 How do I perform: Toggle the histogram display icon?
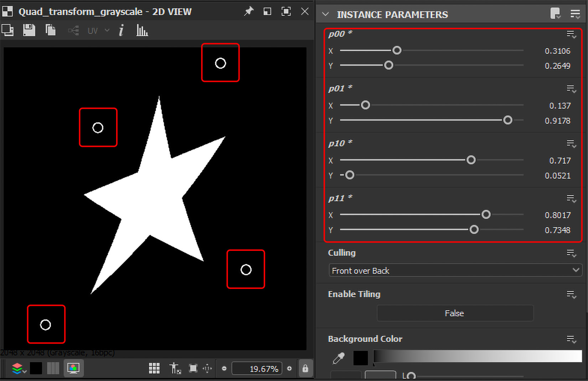tap(142, 30)
